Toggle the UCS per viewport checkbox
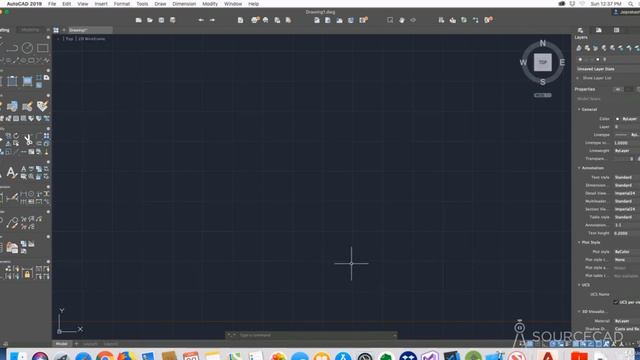640x360 pixels. point(616,302)
